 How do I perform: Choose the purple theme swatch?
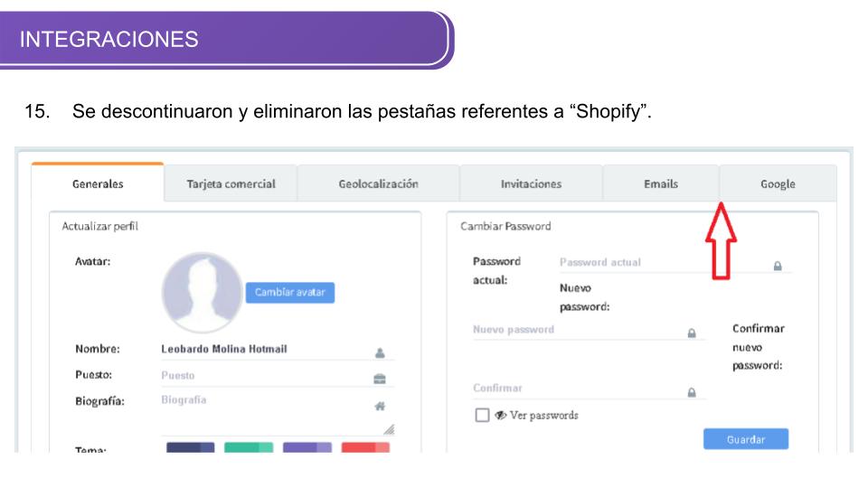[x=307, y=447]
